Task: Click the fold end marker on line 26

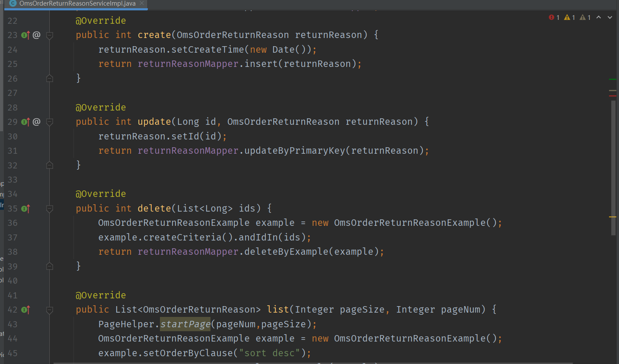Action: coord(50,79)
